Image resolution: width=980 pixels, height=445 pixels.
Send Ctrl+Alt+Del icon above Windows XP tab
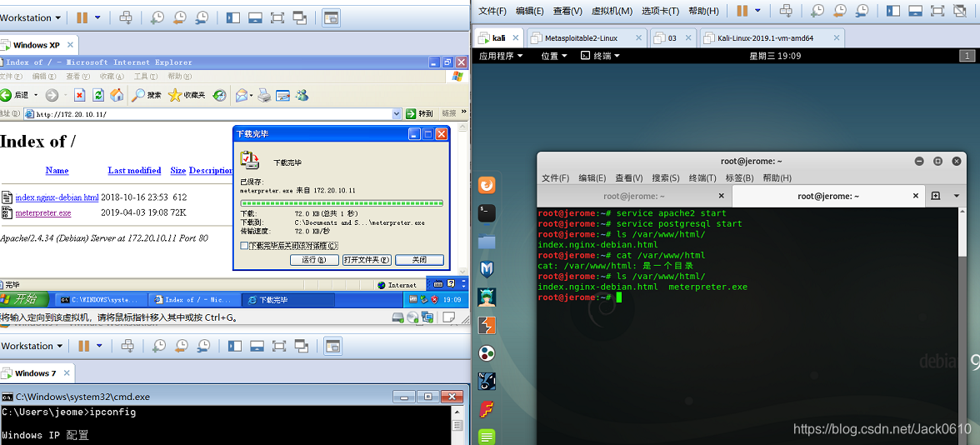click(126, 17)
